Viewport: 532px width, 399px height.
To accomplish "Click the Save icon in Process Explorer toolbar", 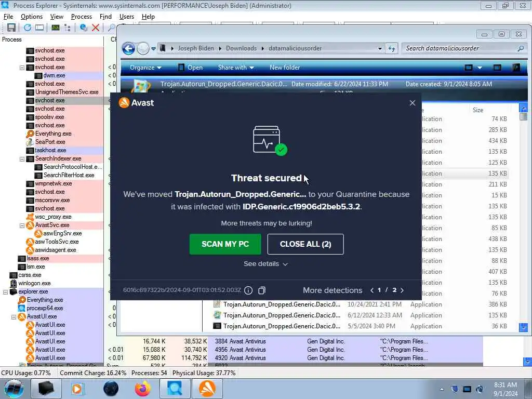I will pyautogui.click(x=11, y=28).
